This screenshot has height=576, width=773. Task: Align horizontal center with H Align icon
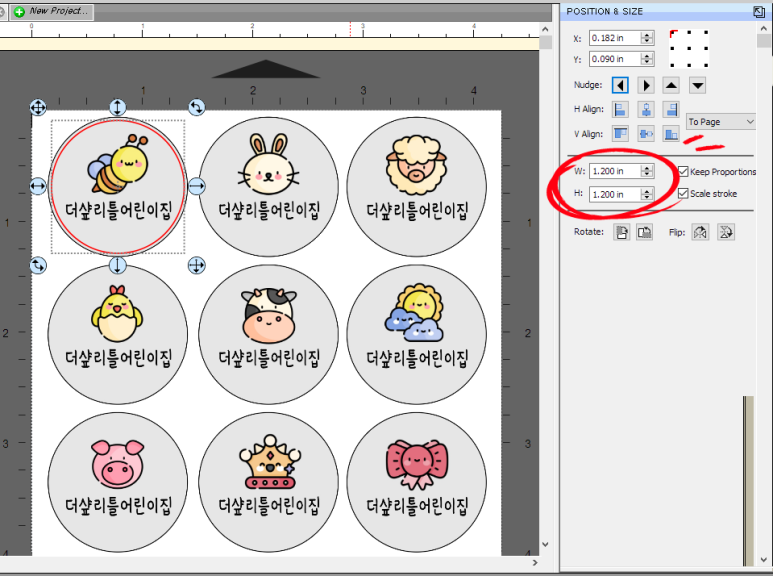pyautogui.click(x=646, y=109)
